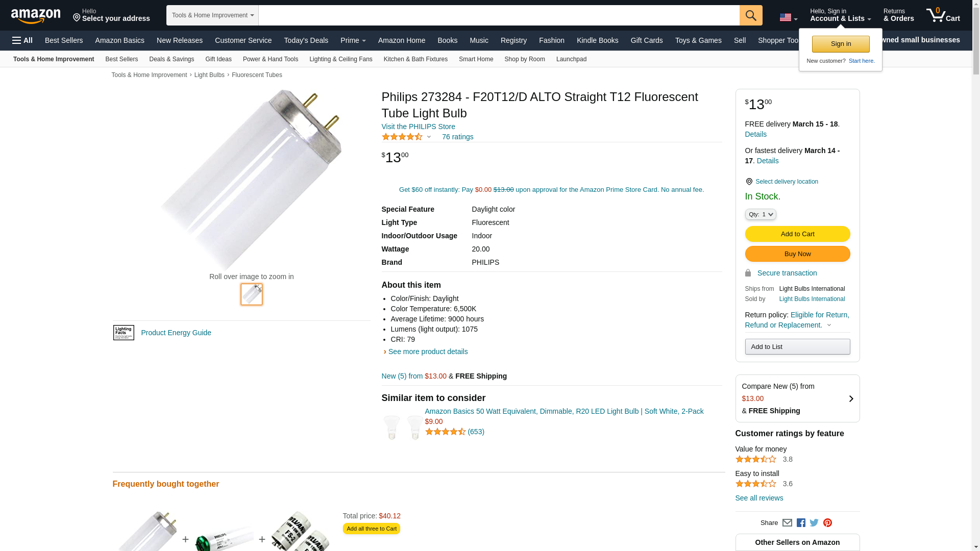Open the cart icon
Image resolution: width=980 pixels, height=551 pixels.
(943, 15)
